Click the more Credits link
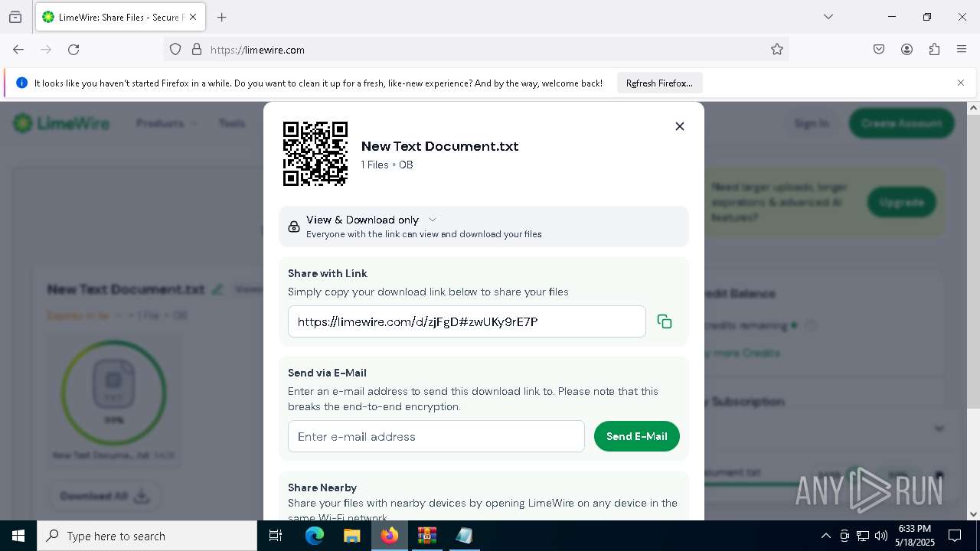Image resolution: width=980 pixels, height=551 pixels. coord(741,353)
